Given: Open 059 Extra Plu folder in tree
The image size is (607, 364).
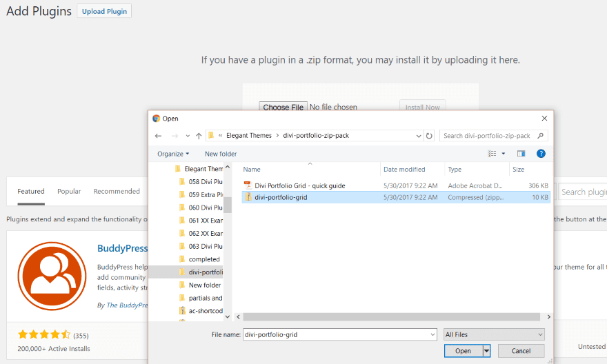Looking at the screenshot, I should click(201, 194).
